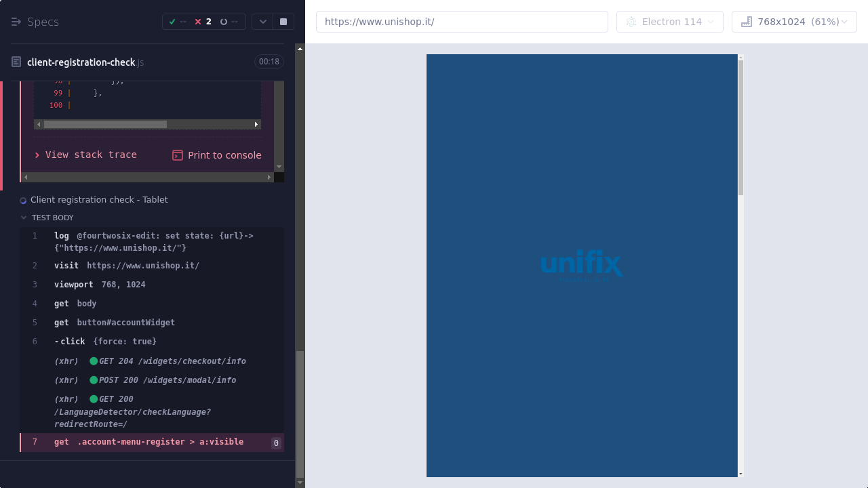Click the green status dot for GET 204 request

pos(94,361)
